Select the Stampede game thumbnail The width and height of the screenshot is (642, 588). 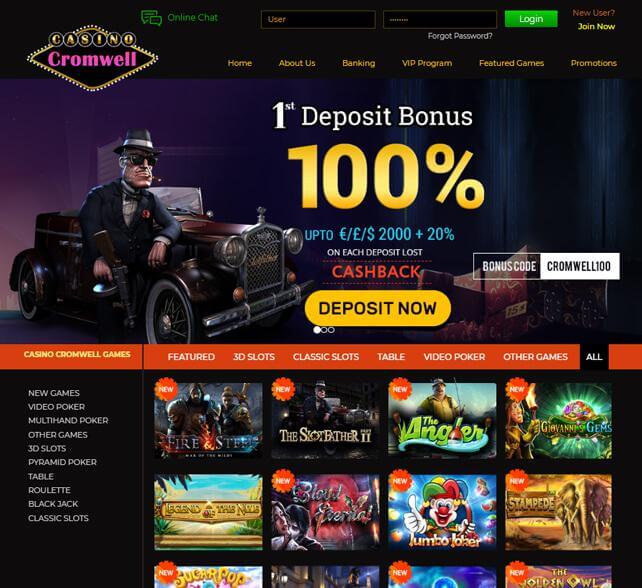[x=559, y=512]
